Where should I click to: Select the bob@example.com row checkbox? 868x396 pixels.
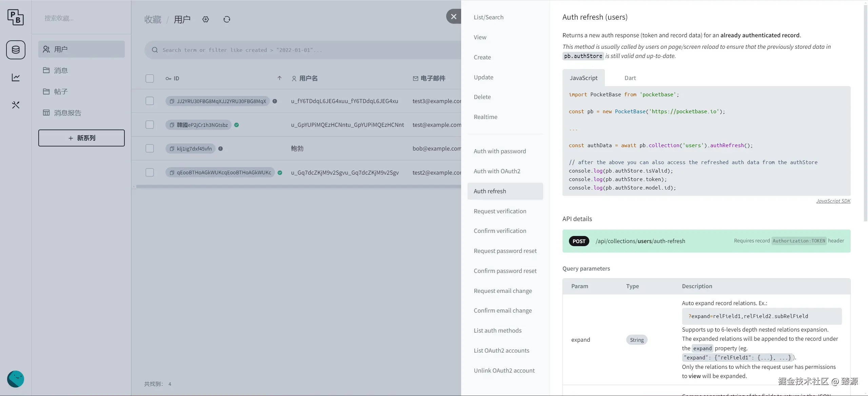(x=150, y=148)
